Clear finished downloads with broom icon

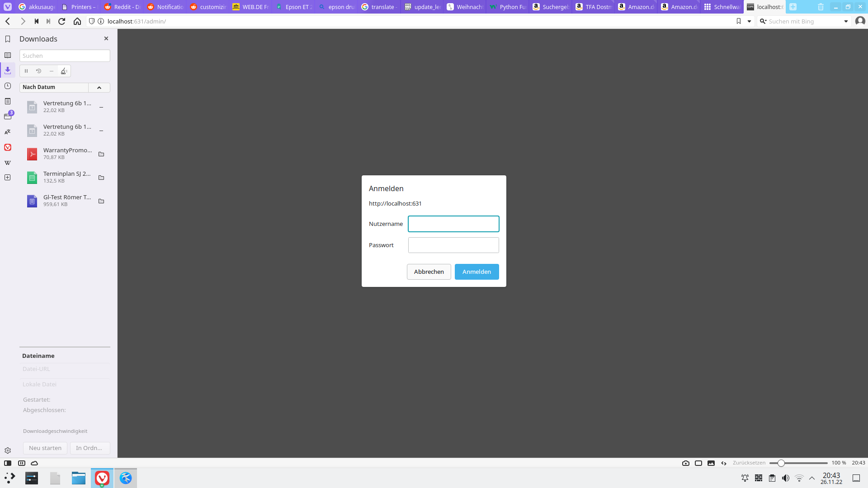(64, 71)
